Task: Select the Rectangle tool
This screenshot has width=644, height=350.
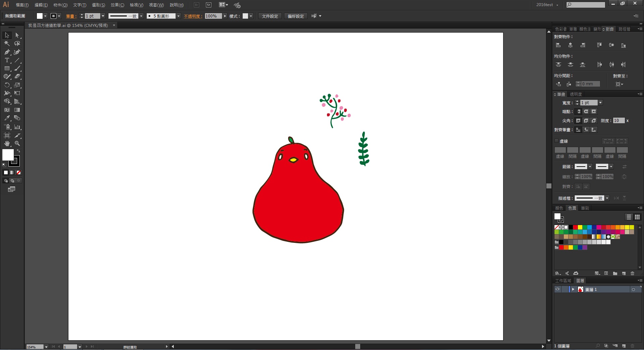Action: coord(7,69)
